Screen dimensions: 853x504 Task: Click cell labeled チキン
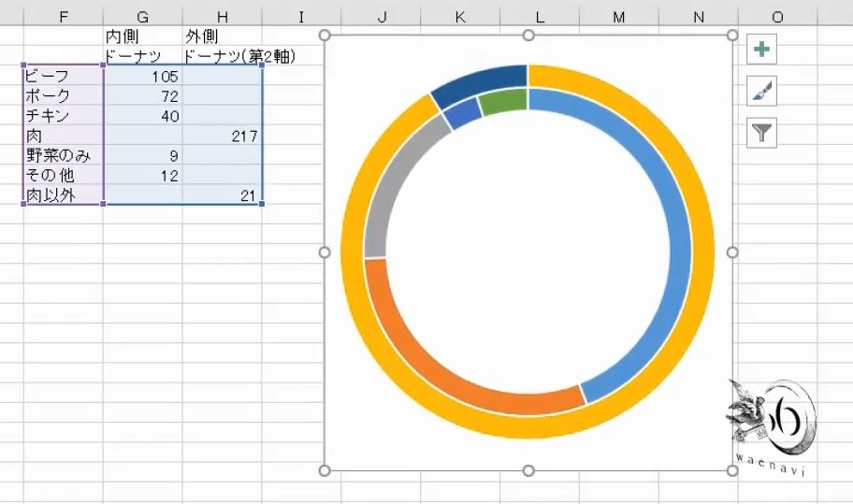click(63, 116)
